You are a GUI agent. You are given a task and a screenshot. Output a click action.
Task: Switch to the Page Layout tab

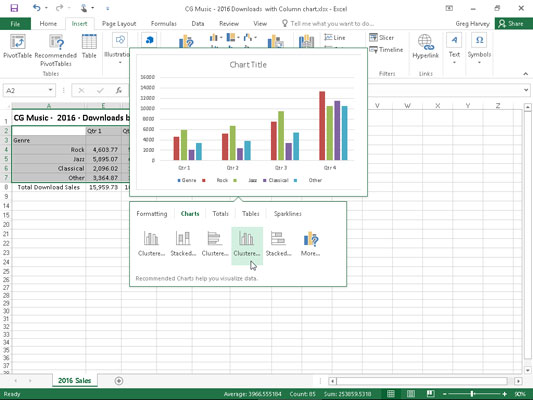[119, 23]
